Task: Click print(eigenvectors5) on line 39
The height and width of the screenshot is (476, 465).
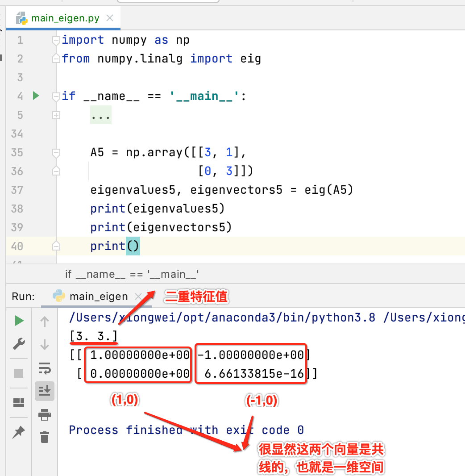Action: click(161, 227)
